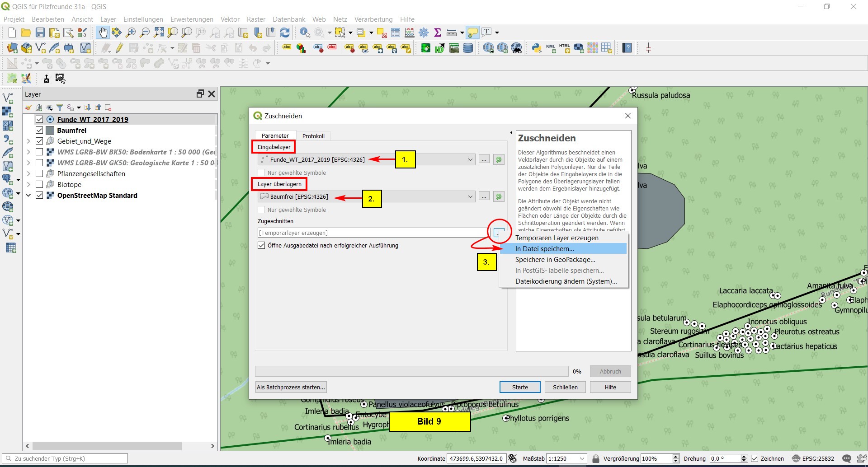The height and width of the screenshot is (467, 868).
Task: Select the Pan Map hand tool
Action: click(103, 33)
